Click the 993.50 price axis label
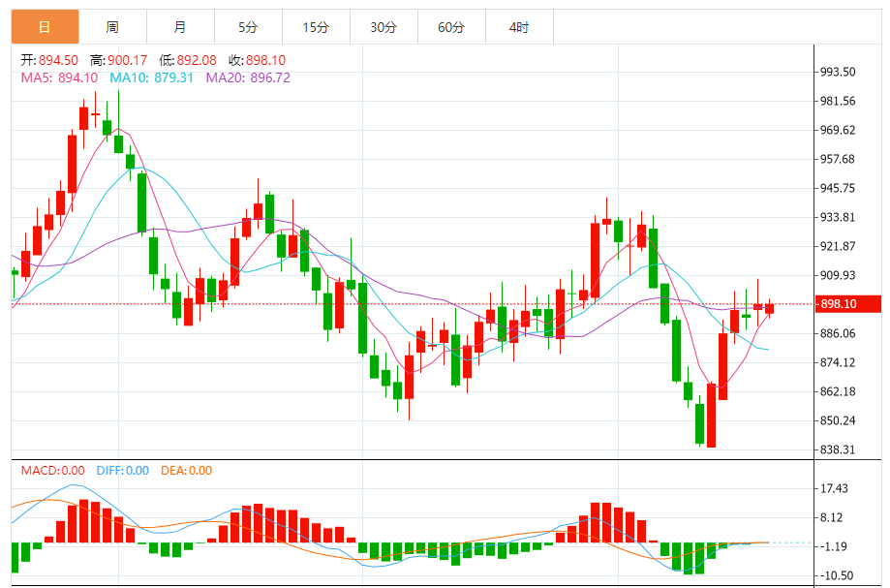This screenshot has width=890, height=588. tap(838, 72)
